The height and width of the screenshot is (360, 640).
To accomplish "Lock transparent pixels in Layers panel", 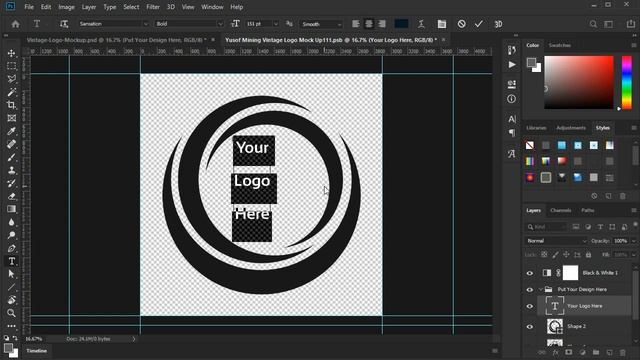I will (x=544, y=255).
